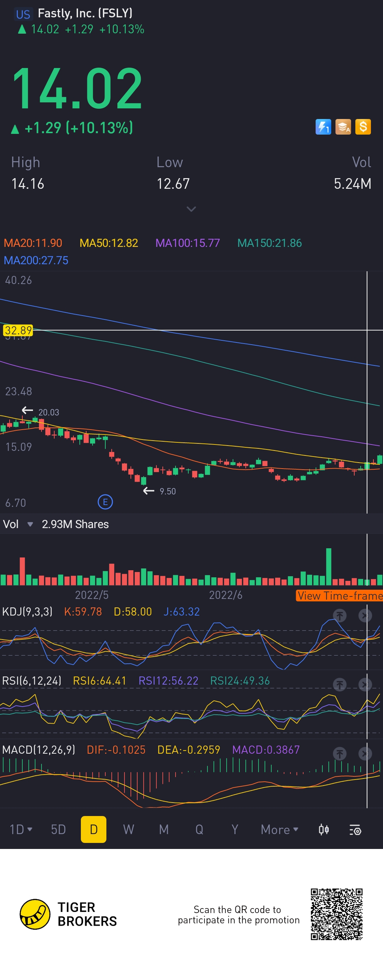The width and height of the screenshot is (383, 980).
Task: Tap the earnings 'E' marker on chart
Action: tap(105, 502)
